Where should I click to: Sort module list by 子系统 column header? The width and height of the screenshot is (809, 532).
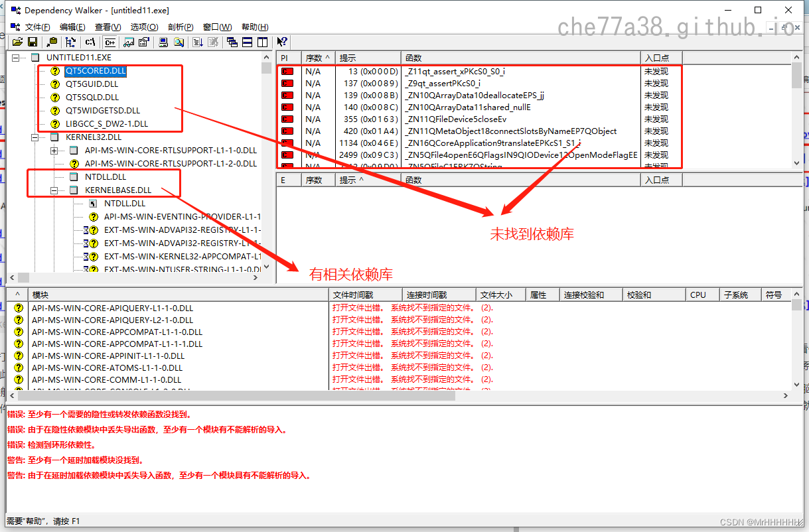coord(741,295)
